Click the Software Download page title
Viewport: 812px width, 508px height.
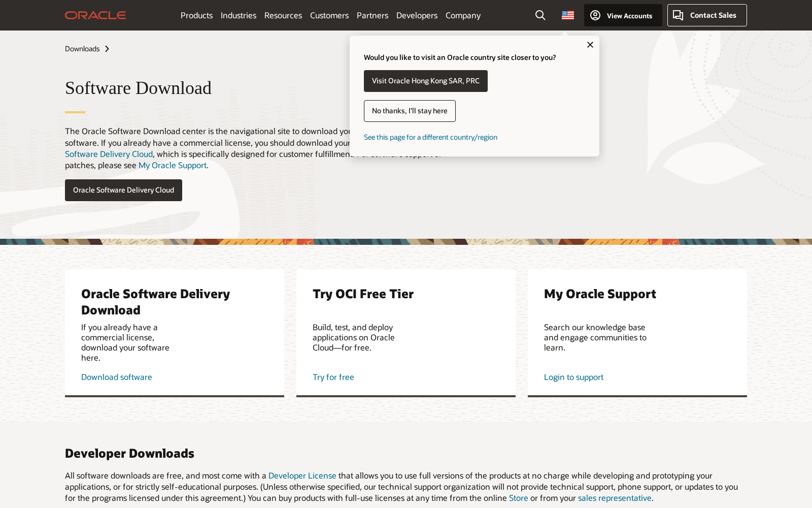(138, 88)
